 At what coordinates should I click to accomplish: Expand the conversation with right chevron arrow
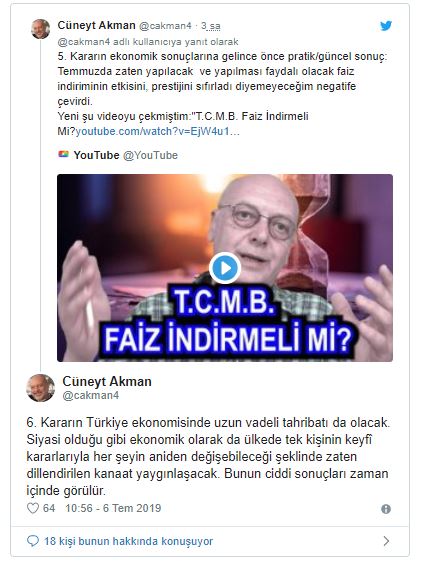386,541
